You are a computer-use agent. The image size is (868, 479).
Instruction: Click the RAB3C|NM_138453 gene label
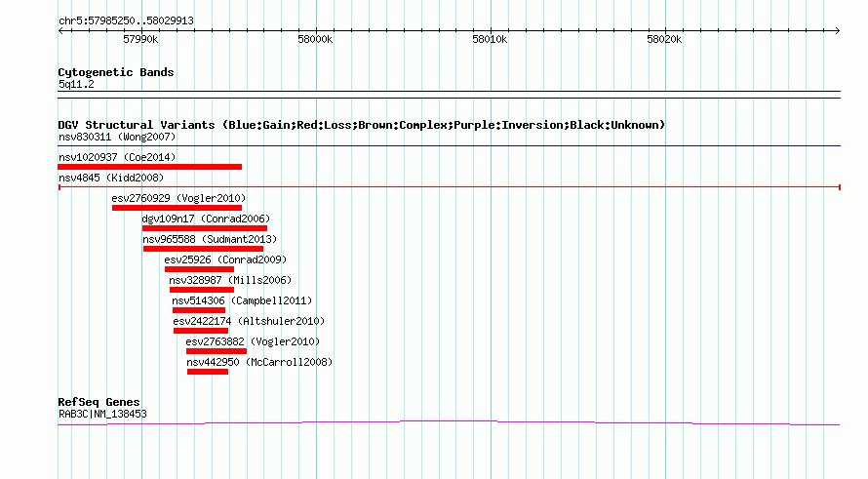tap(102, 414)
